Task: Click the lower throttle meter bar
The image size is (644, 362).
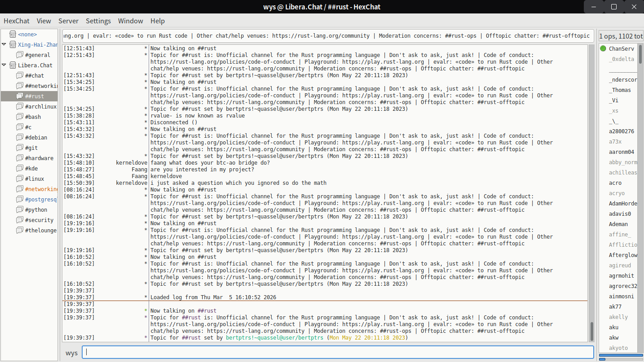Action: coord(621,359)
